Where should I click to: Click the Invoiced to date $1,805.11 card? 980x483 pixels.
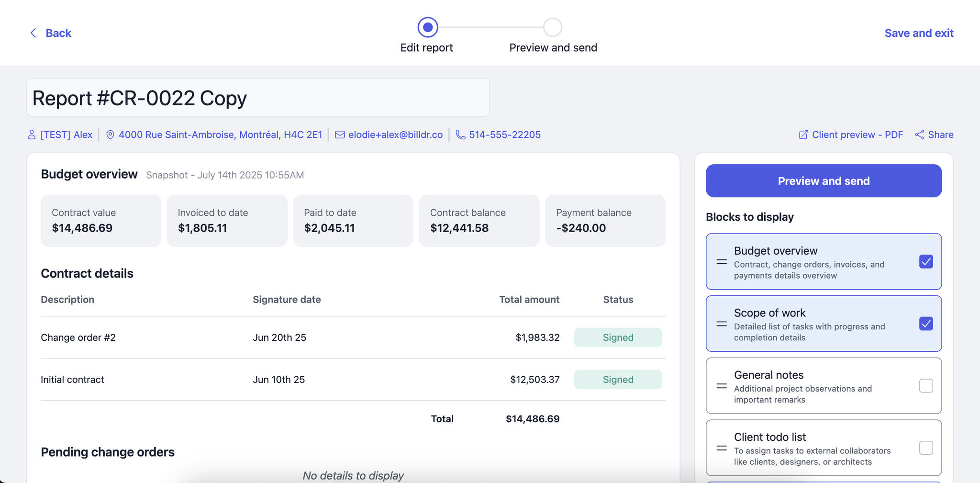coord(227,221)
